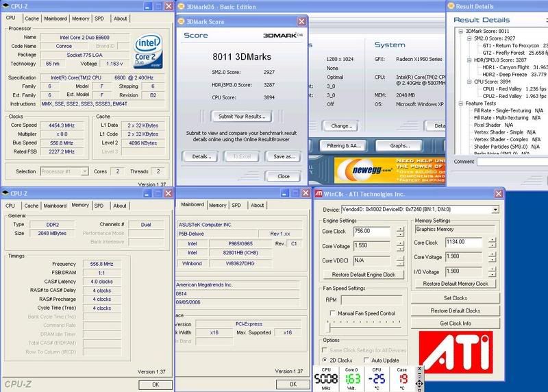This screenshot has width=548, height=392.
Task: Adjust the engine Core Voltage stepper
Action: 400,246
